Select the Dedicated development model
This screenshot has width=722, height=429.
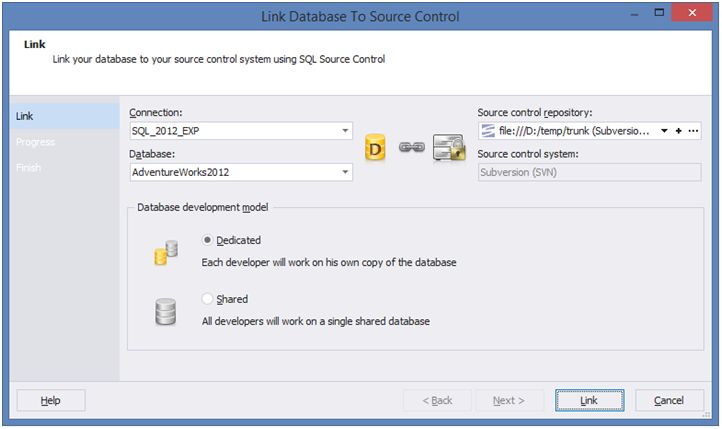point(208,240)
